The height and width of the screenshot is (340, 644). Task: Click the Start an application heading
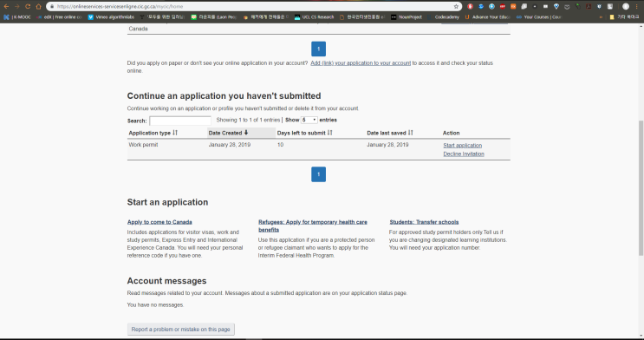pyautogui.click(x=167, y=202)
